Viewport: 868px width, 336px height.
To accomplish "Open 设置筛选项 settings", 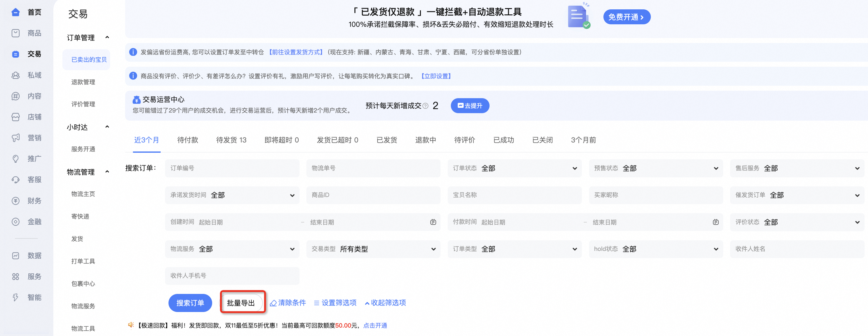I will (335, 303).
